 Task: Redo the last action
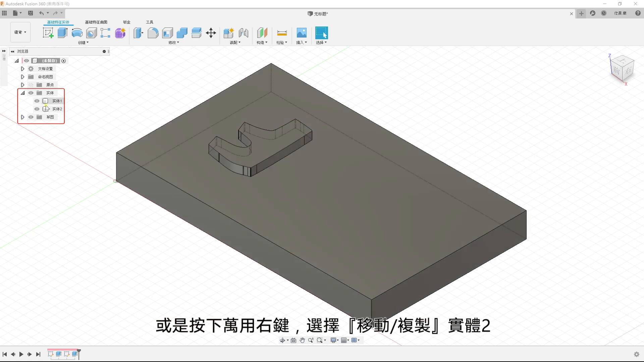(55, 13)
